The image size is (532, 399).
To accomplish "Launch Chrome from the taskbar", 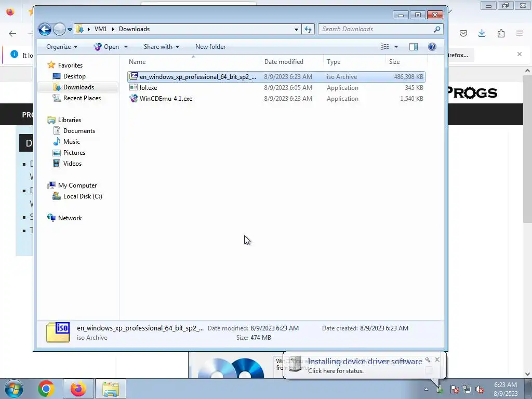I will tap(46, 389).
